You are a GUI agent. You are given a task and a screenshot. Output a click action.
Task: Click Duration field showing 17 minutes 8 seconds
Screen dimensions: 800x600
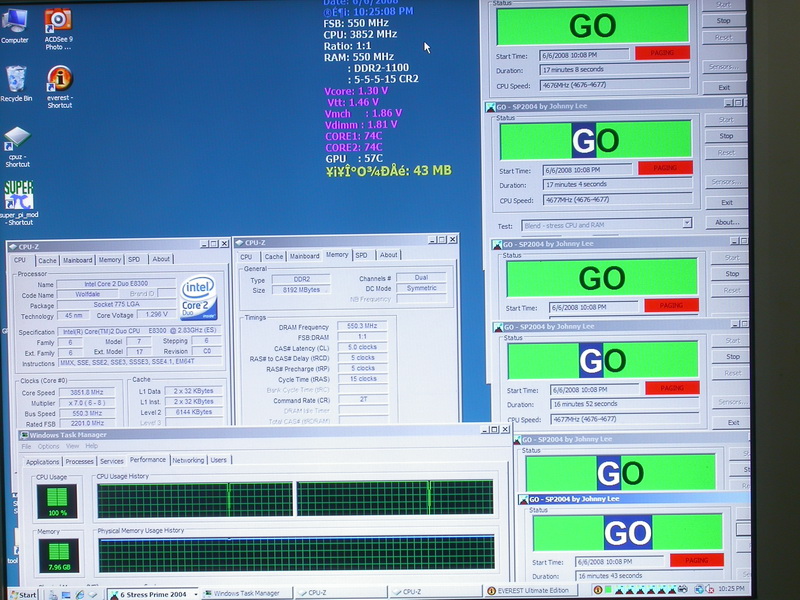point(614,69)
